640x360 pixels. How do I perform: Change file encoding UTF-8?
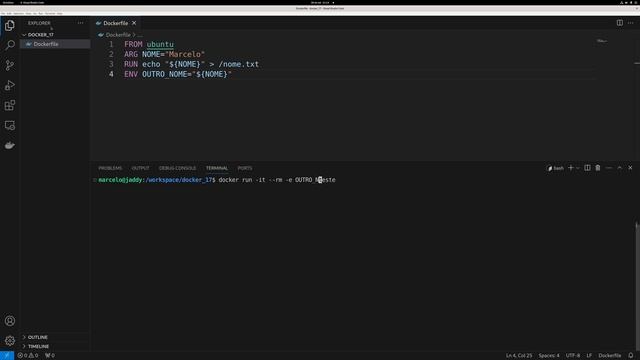pos(573,356)
